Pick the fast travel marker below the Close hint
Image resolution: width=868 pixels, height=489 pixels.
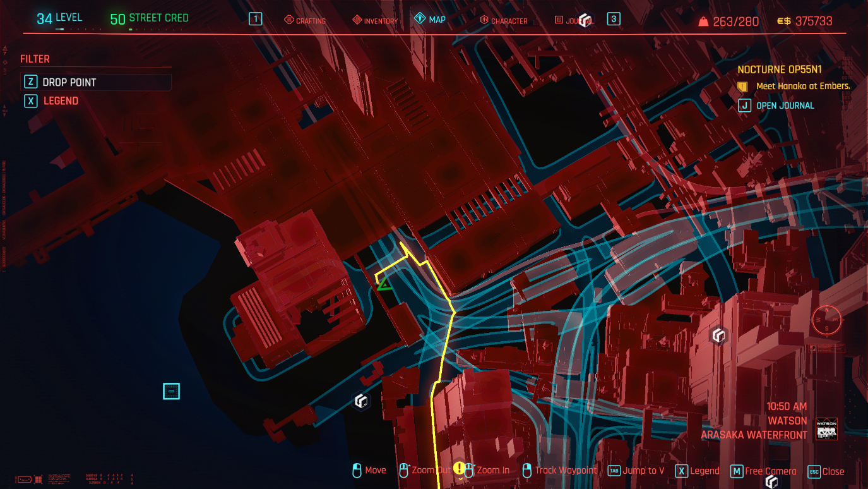[x=771, y=482]
